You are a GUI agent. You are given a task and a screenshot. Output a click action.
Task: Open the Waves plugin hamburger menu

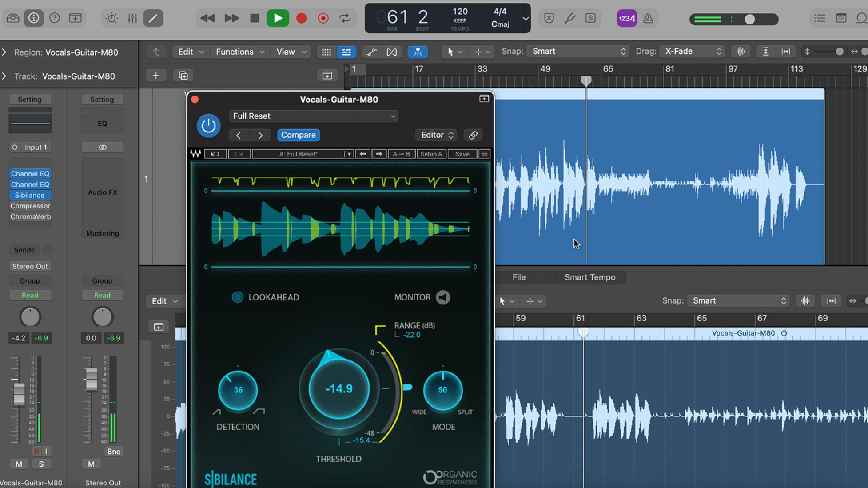tap(485, 154)
